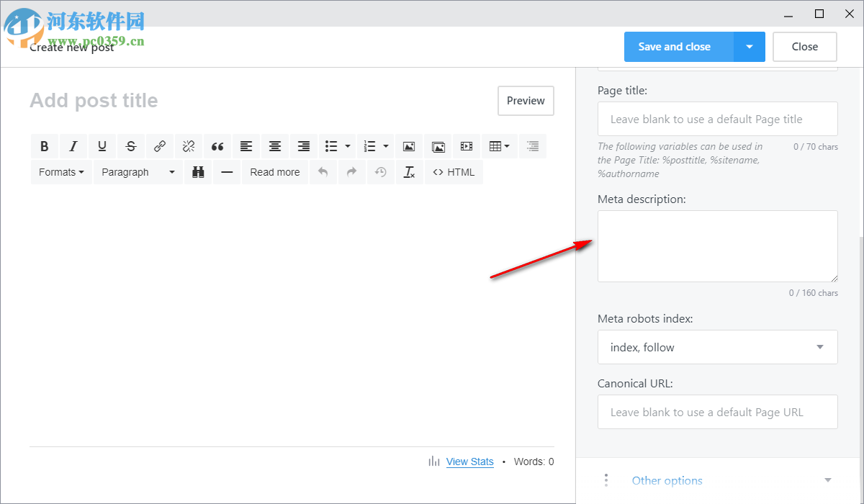864x504 pixels.
Task: Redo the last edit
Action: point(352,172)
